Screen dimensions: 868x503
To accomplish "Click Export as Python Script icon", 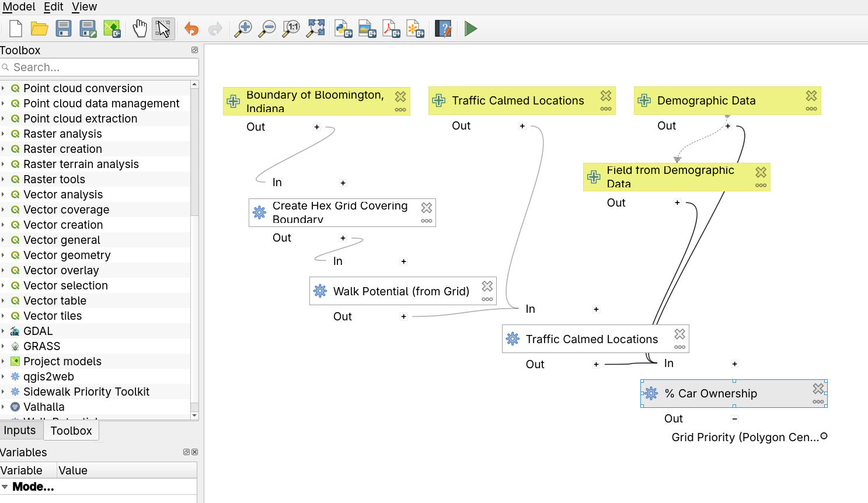I will tap(343, 29).
